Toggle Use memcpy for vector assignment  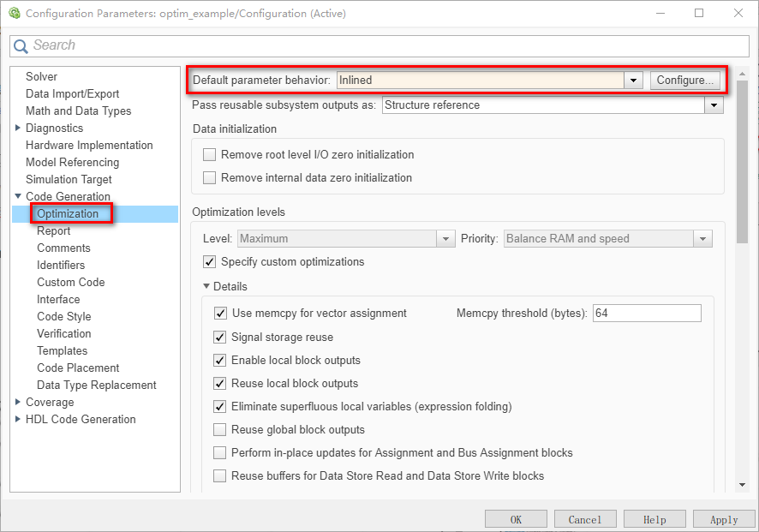click(x=220, y=314)
